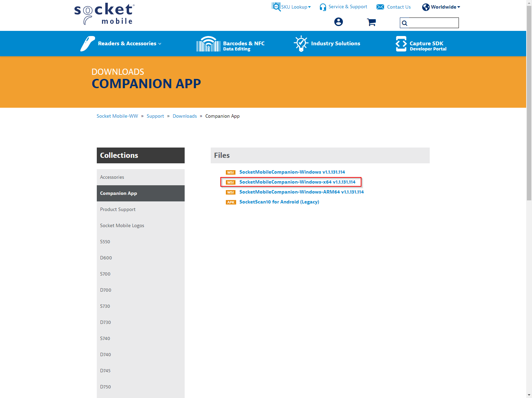This screenshot has height=398, width=532.
Task: Click the Industry Solutions lightbulb icon
Action: pyautogui.click(x=301, y=44)
